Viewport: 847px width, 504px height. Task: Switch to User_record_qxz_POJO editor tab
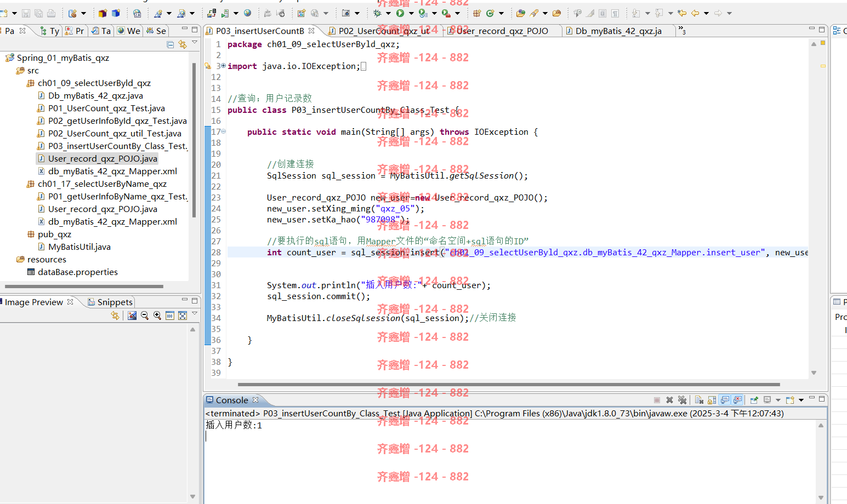pyautogui.click(x=502, y=31)
